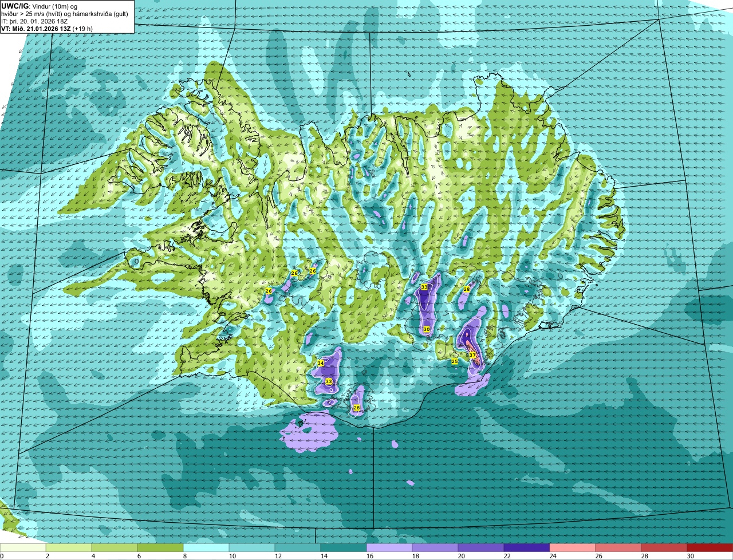Choose the 28–30 m/s red legend swatch
The width and height of the screenshot is (733, 560).
tap(664, 548)
